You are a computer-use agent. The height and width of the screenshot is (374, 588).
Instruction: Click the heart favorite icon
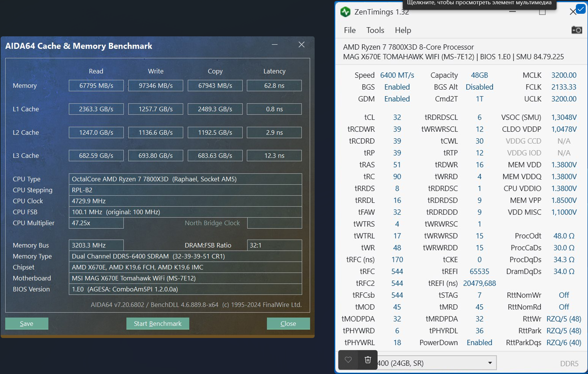348,360
